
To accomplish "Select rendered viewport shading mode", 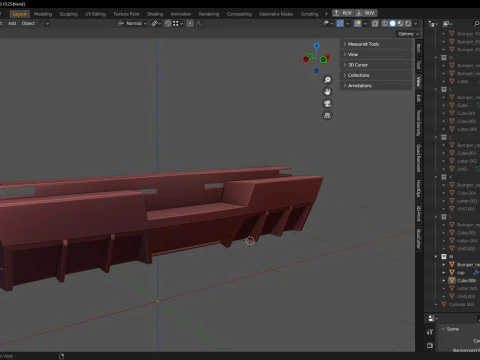I will click(x=408, y=23).
